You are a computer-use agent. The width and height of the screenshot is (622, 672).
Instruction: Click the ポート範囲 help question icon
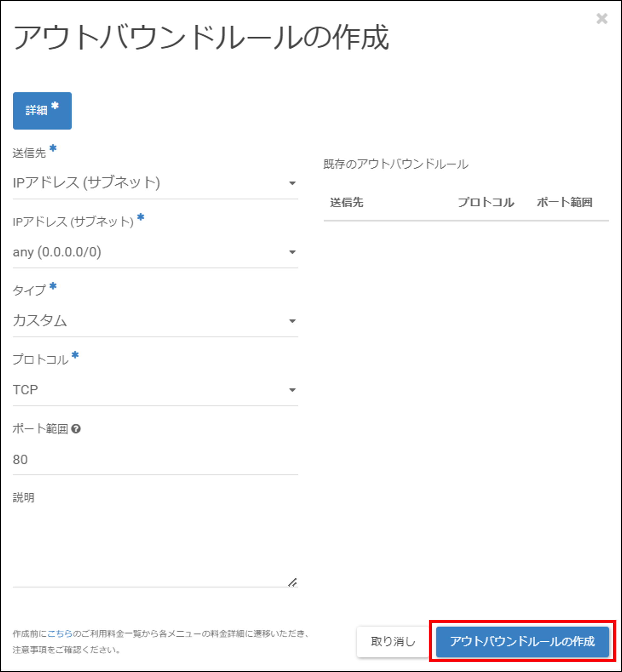pos(76,429)
